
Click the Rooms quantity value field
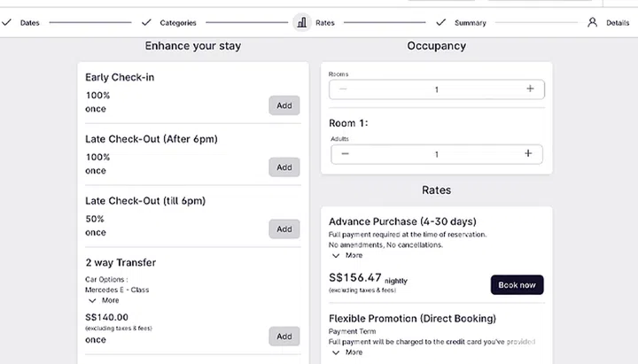(x=436, y=89)
